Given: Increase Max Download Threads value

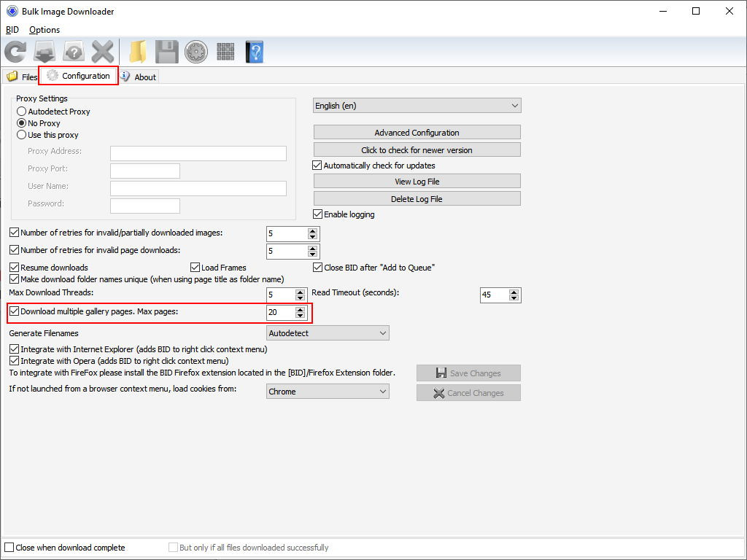Looking at the screenshot, I should pyautogui.click(x=300, y=292).
